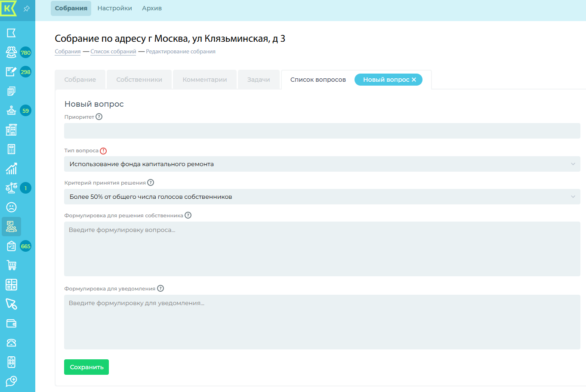Click the red warning icon by Тип вопроса
Viewport: 586px width, 392px height.
[x=103, y=151]
